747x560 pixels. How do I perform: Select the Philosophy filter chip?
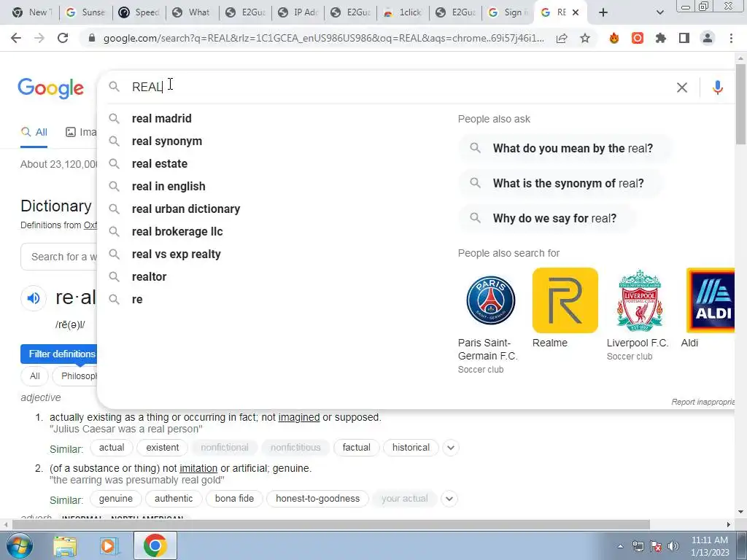tap(76, 376)
